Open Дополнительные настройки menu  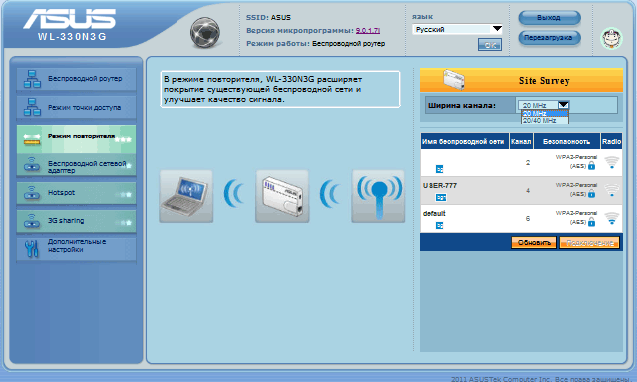coord(76,248)
